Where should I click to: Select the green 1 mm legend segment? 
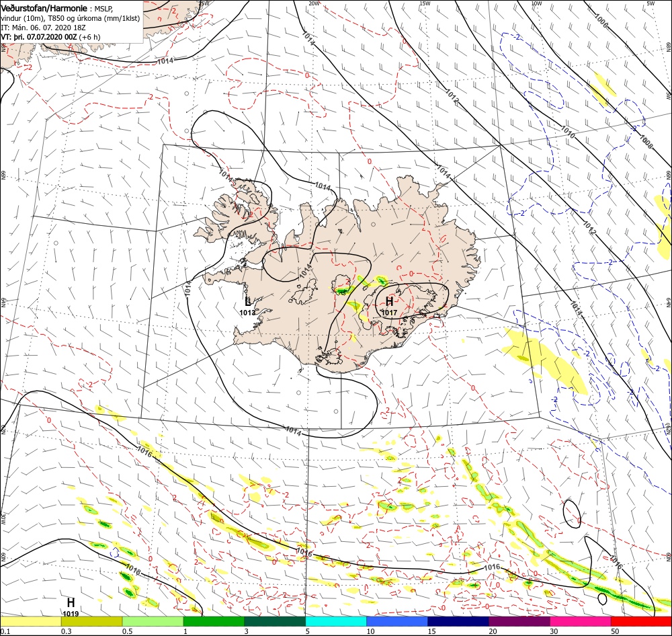pos(214,621)
